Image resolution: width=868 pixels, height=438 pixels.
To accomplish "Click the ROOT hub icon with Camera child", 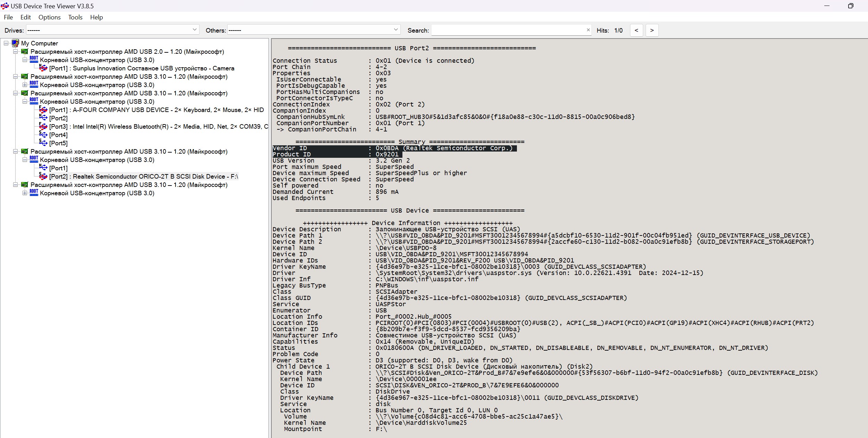I will pyautogui.click(x=34, y=60).
